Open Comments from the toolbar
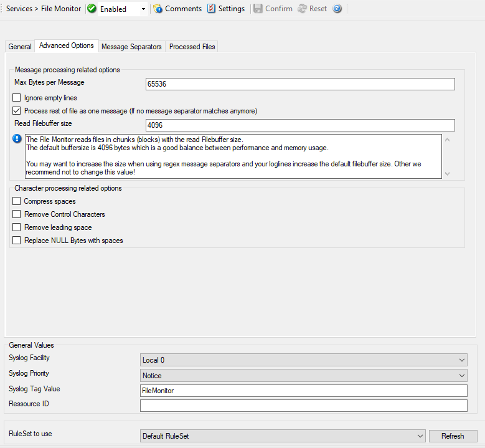The height and width of the screenshot is (448, 485). point(177,9)
